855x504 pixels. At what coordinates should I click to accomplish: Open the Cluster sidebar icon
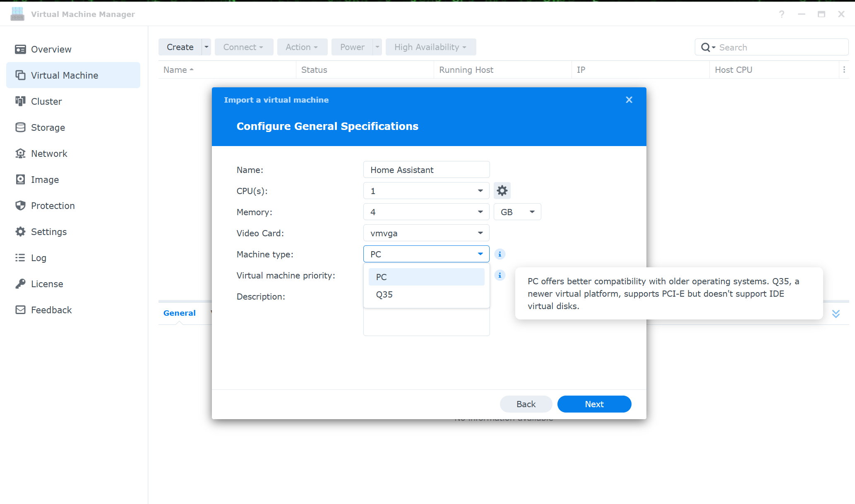[x=20, y=101]
